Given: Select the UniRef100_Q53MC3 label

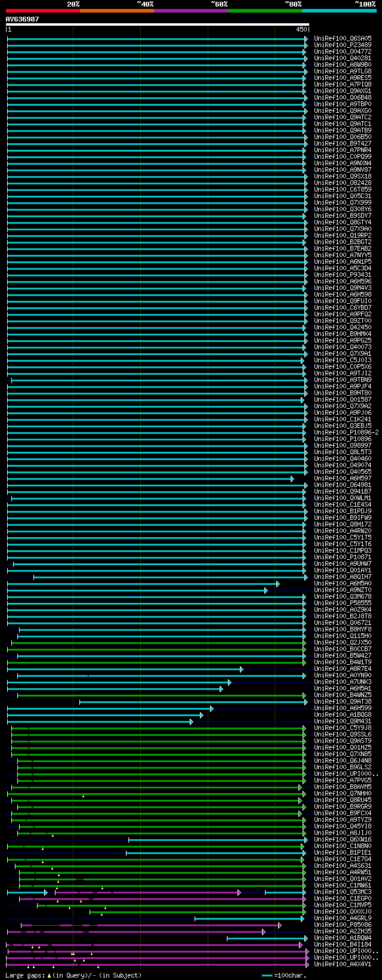Looking at the screenshot, I should (343, 892).
